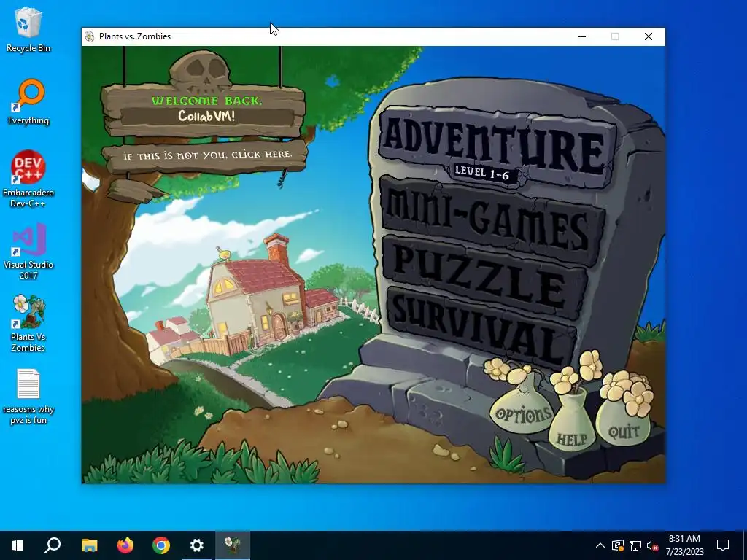
Task: Start Adventure mode on the tombstone
Action: 496,147
